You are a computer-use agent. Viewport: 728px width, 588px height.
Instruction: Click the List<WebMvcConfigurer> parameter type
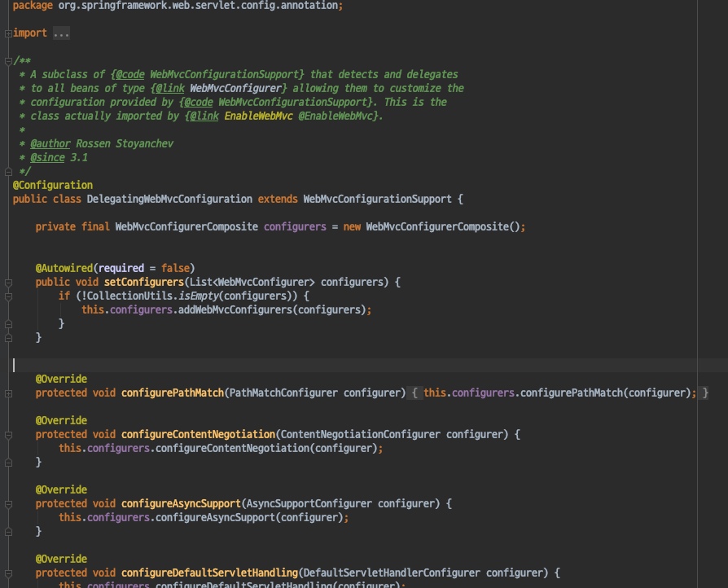tap(252, 283)
